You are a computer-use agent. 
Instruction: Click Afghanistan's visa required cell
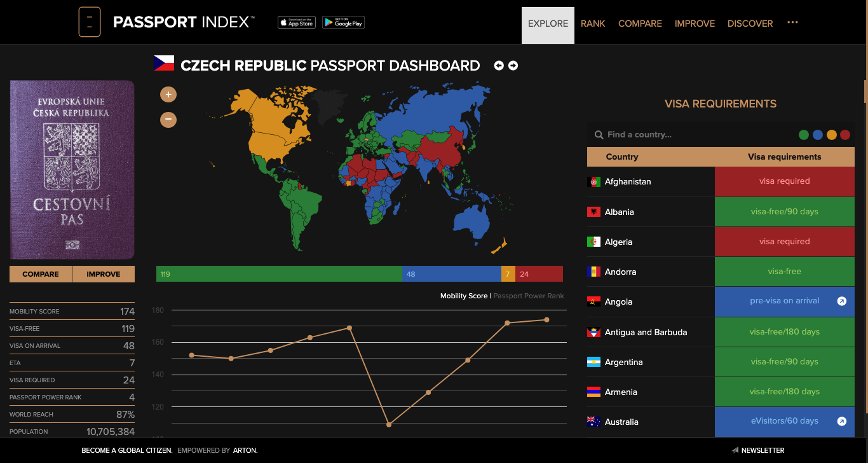coord(785,181)
